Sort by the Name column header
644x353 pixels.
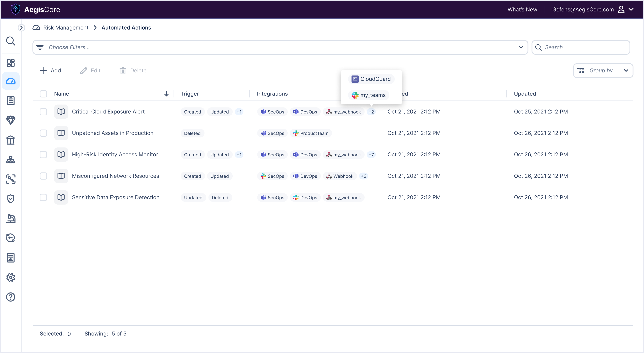click(x=62, y=94)
